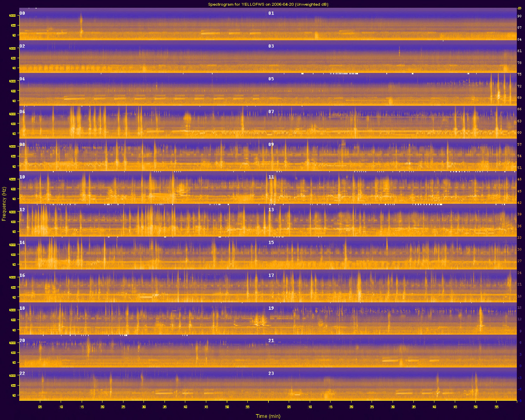Select the hour 21 panel label
This screenshot has height=420, width=525.
[271, 340]
